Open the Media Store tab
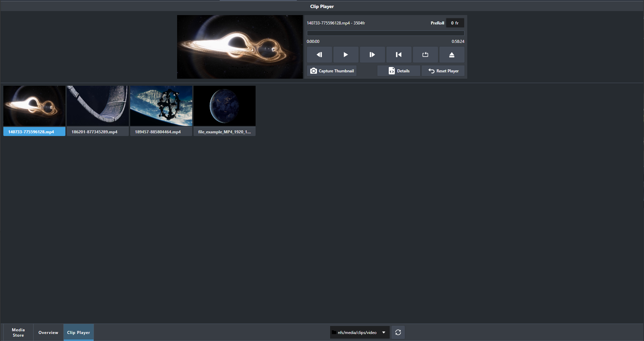 18,333
